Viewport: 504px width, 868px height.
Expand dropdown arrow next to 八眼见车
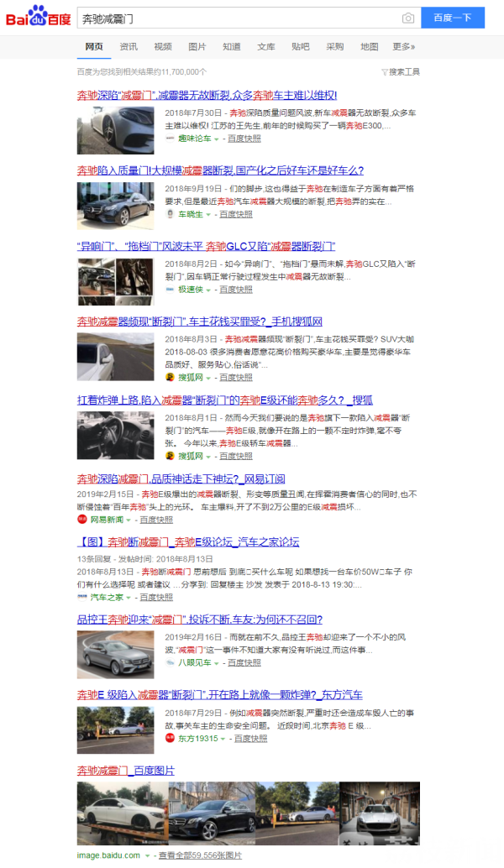coord(217,663)
